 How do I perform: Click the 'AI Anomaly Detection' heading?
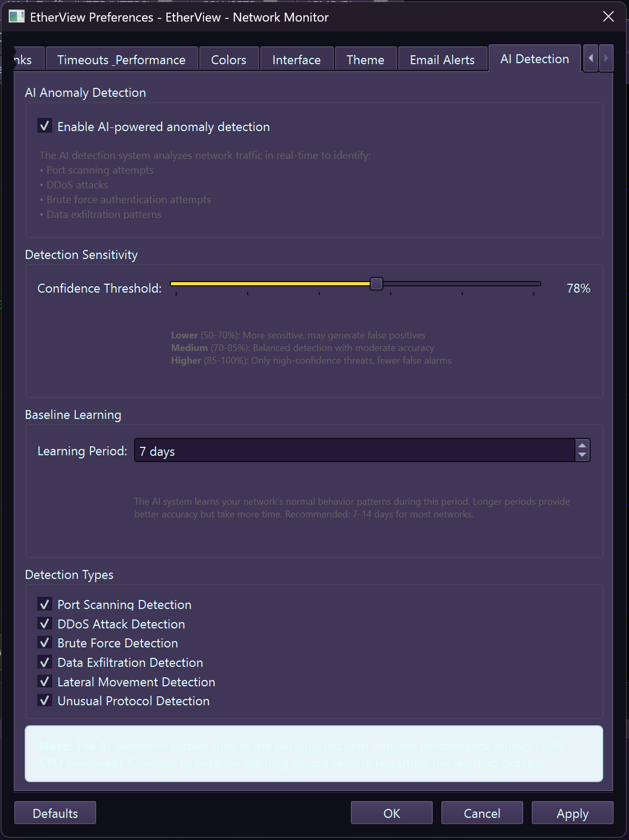pyautogui.click(x=86, y=93)
